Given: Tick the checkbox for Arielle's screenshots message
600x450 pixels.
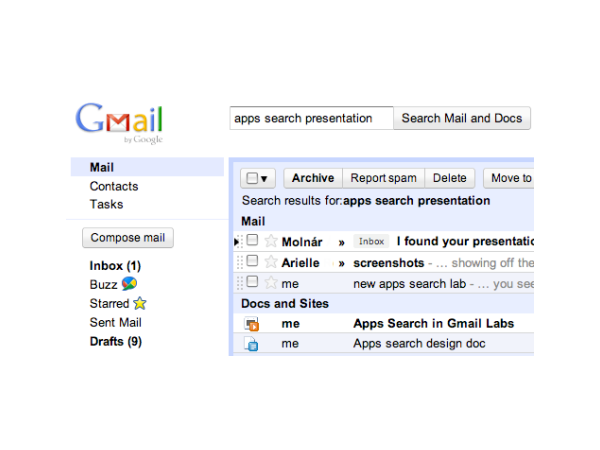Looking at the screenshot, I should [252, 261].
